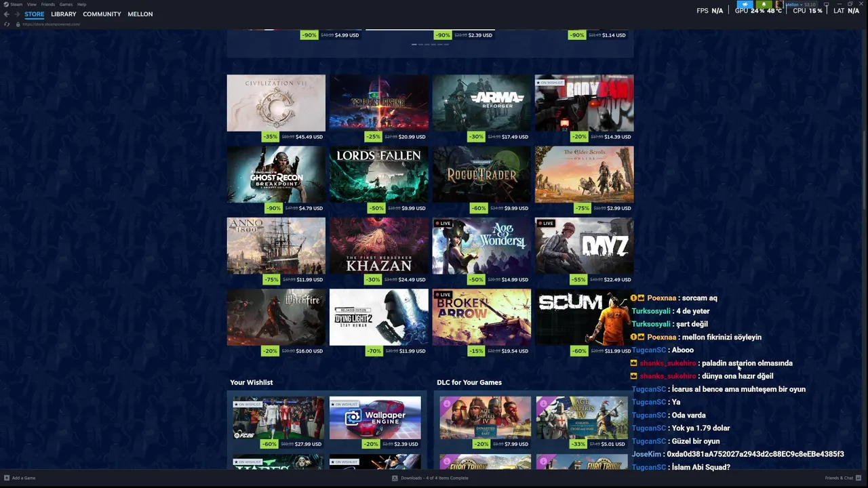Open Bodycam game tile
Screen dimensions: 868x488
[x=584, y=103]
